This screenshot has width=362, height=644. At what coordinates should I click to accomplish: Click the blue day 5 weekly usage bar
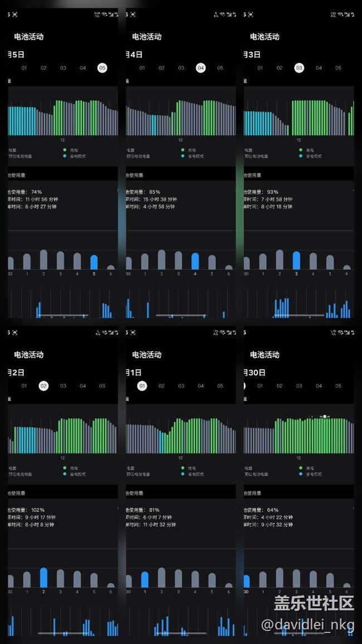click(x=94, y=262)
